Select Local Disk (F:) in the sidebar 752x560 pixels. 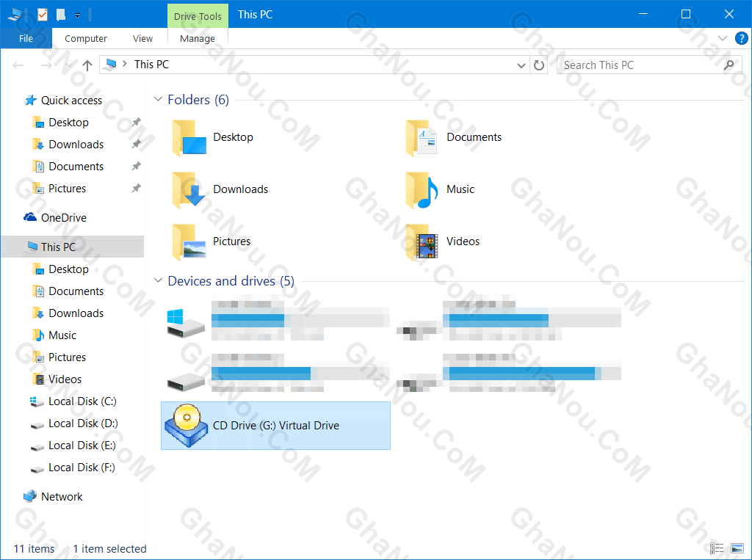pos(82,468)
